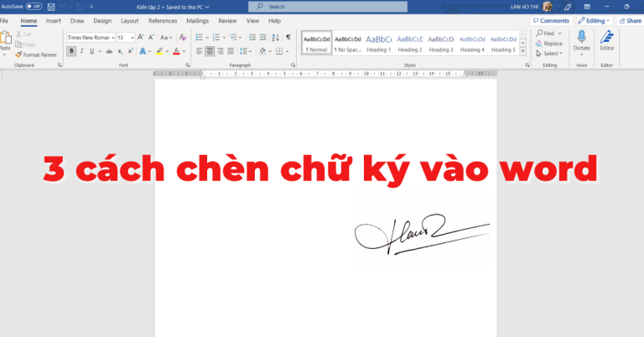Open Customize Quick Access Toolbar arrow

(x=91, y=7)
